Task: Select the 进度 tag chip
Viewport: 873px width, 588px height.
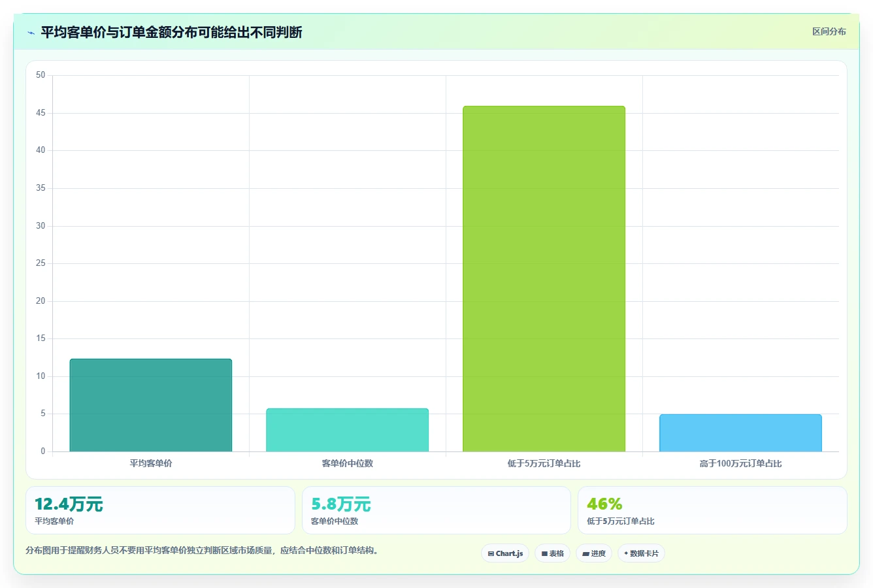Action: click(x=594, y=553)
